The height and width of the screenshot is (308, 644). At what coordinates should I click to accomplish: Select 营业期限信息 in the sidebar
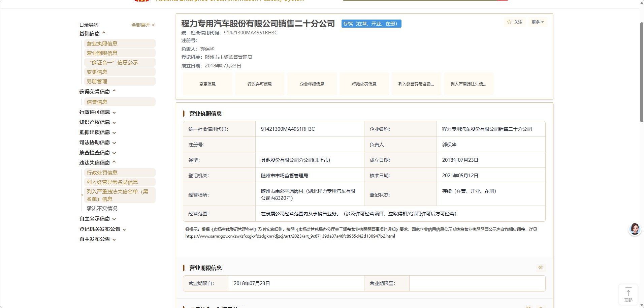(x=120, y=53)
